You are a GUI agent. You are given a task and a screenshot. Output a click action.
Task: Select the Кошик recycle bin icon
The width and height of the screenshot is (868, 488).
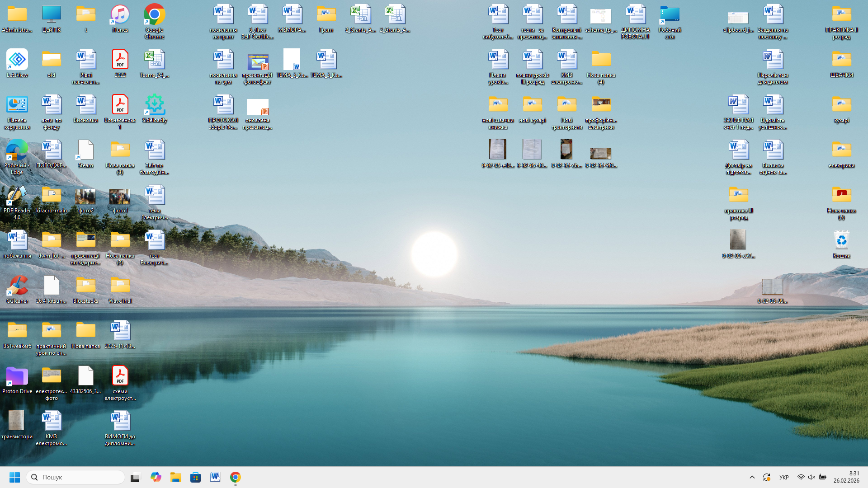[x=841, y=241]
